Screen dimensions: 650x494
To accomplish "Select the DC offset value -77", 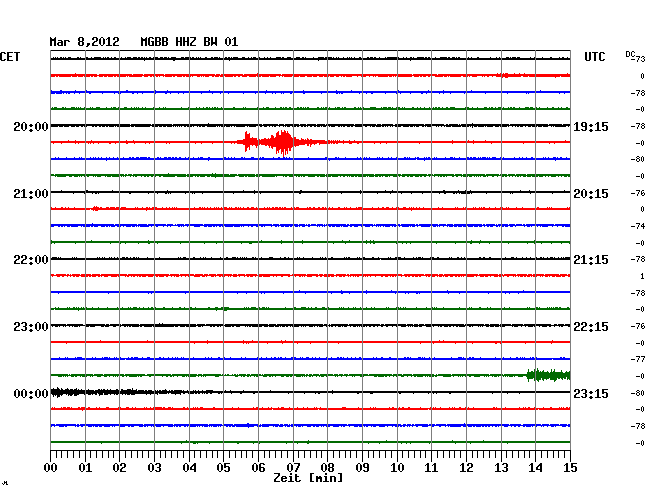I will tap(638, 359).
